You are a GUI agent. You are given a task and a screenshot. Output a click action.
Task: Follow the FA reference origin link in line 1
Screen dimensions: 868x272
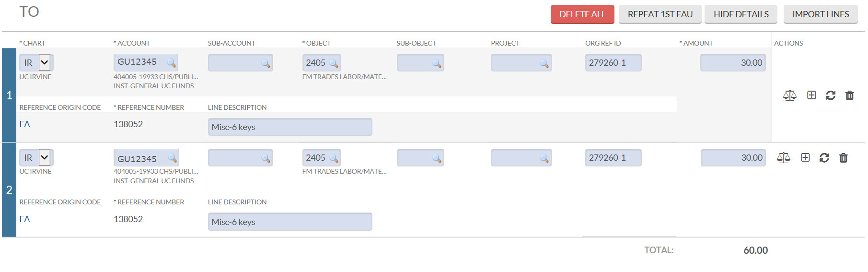point(25,124)
